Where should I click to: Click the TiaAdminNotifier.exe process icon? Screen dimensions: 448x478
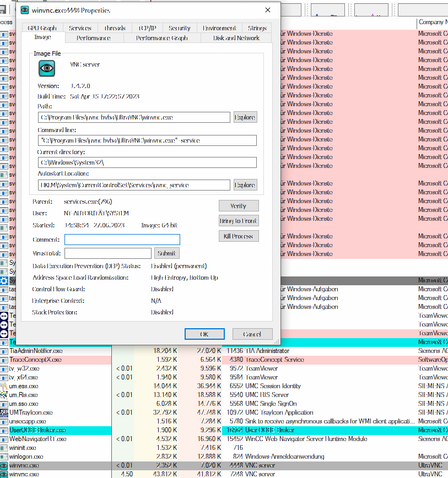pyautogui.click(x=6, y=351)
